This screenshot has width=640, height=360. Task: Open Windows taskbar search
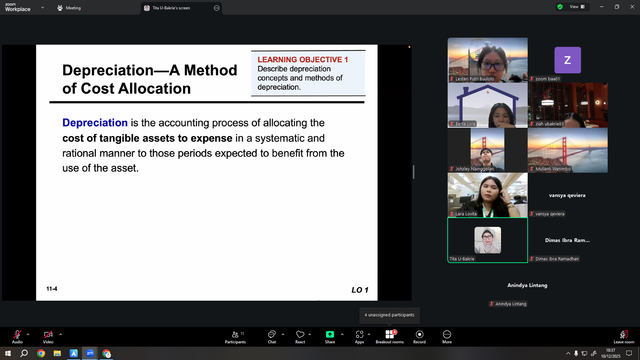coord(24,353)
